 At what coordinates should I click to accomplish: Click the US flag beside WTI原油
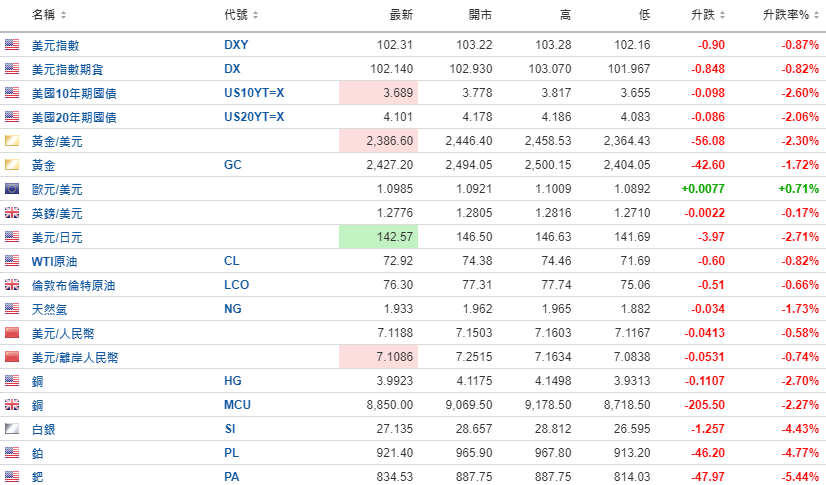12,261
